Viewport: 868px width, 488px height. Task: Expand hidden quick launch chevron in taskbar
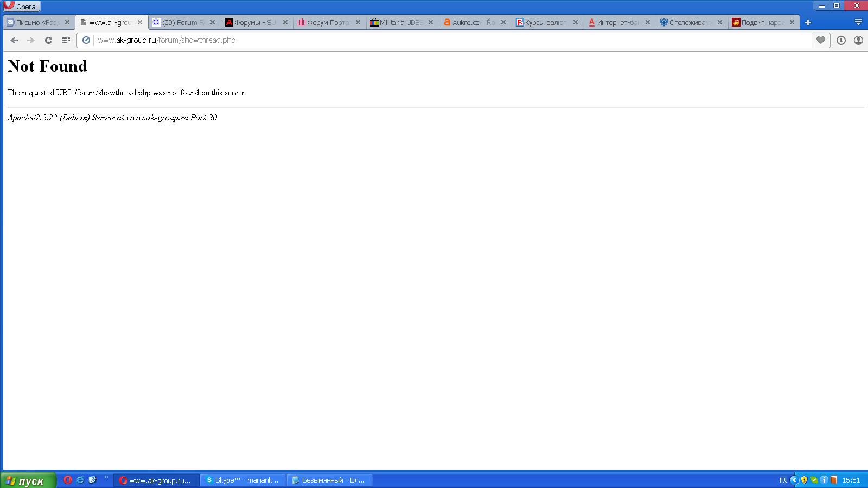click(106, 478)
